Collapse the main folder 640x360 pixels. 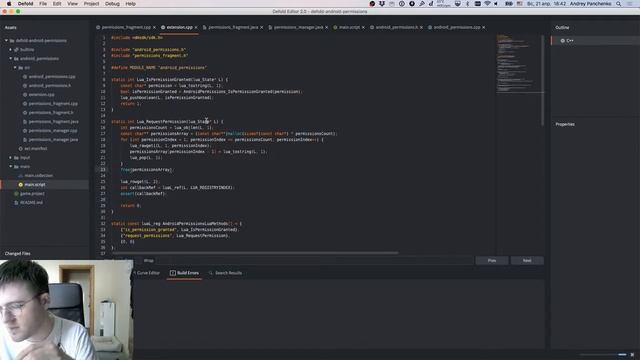(x=11, y=167)
